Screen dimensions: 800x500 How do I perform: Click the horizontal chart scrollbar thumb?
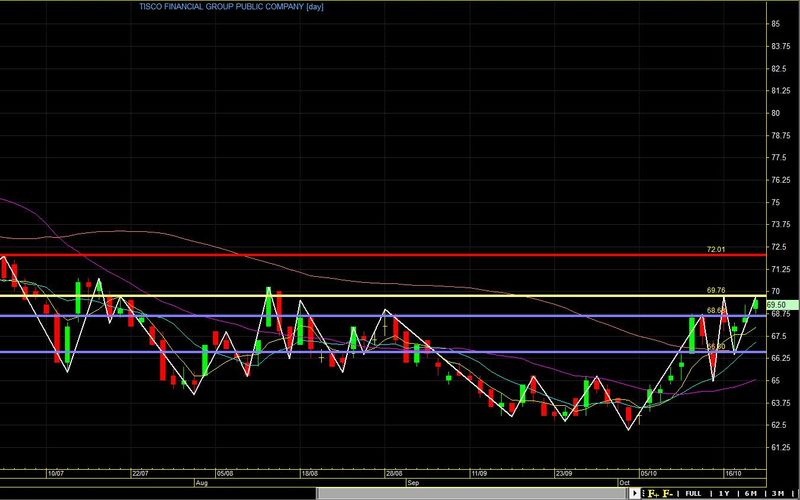click(x=472, y=493)
